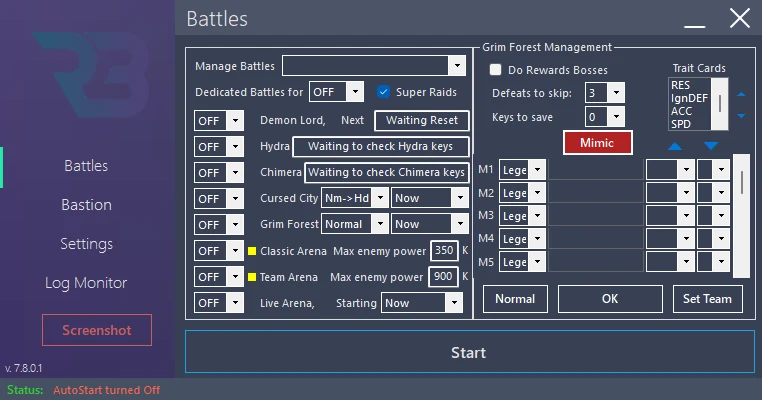Click the mimic rows vertical scrollbar
The width and height of the screenshot is (762, 400).
click(741, 216)
